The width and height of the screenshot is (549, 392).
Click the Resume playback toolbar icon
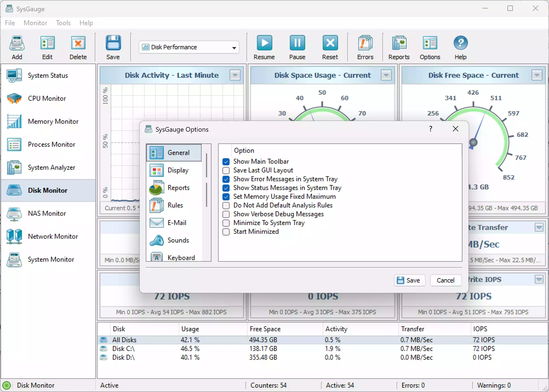coord(264,43)
